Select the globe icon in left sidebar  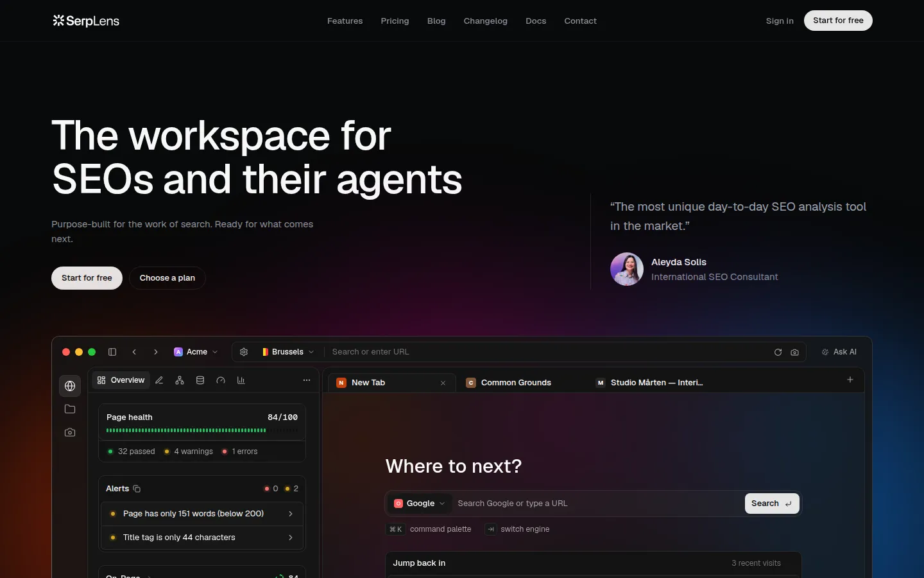click(x=70, y=386)
